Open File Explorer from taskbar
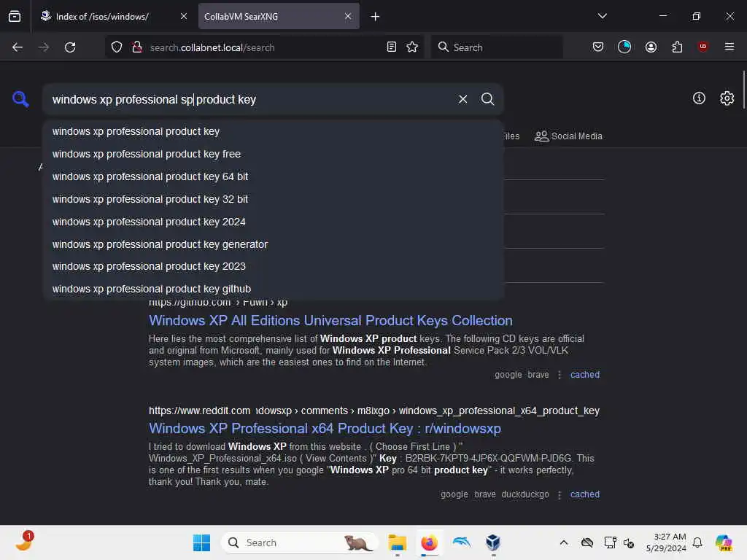The height and width of the screenshot is (560, 747). click(x=397, y=542)
